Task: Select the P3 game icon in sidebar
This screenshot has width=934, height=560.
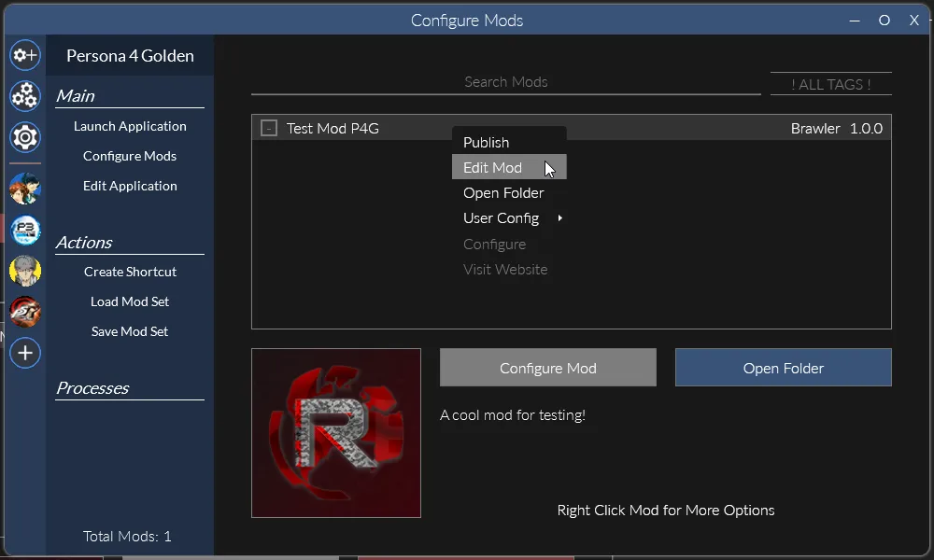Action: click(x=25, y=231)
